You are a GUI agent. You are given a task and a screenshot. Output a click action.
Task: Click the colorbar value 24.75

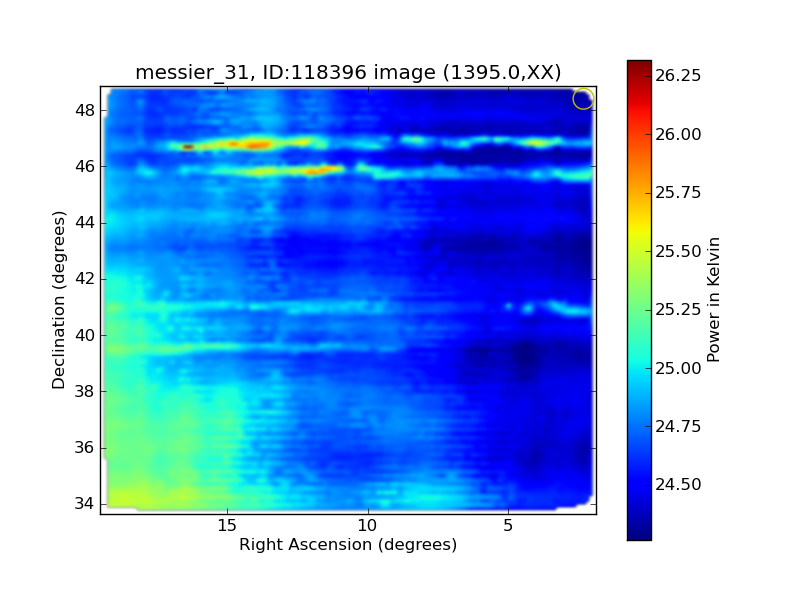[678, 426]
